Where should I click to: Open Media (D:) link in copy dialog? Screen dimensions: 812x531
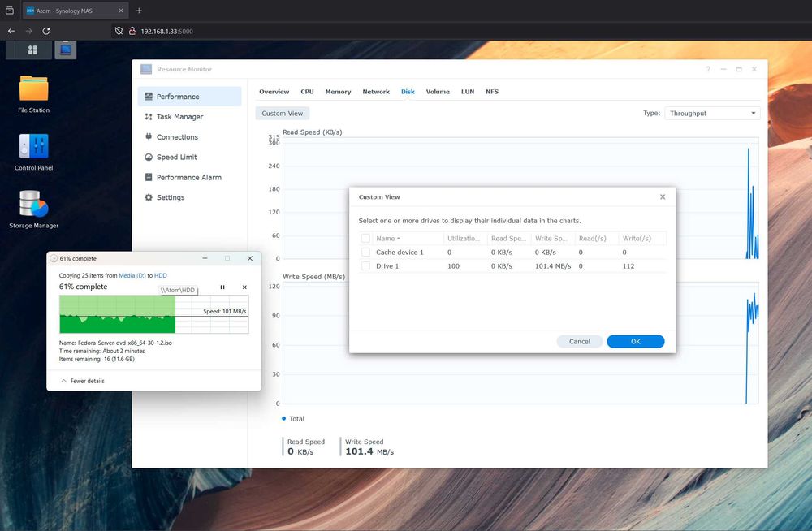point(132,275)
